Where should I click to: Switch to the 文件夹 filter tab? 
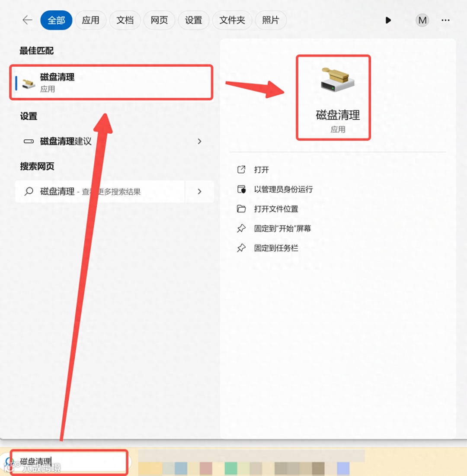(x=232, y=20)
